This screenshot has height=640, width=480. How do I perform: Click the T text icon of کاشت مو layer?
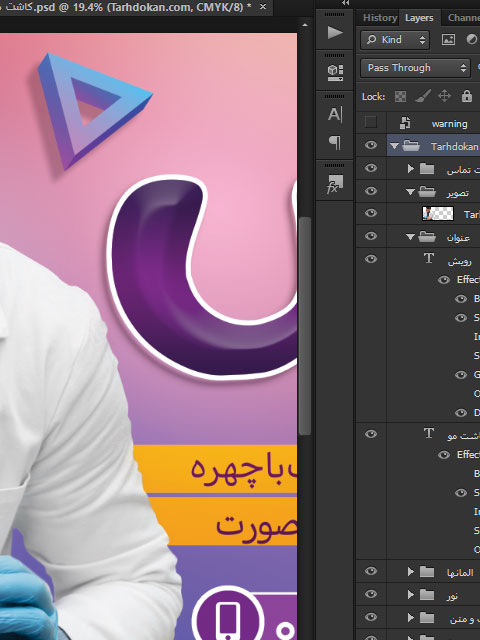click(429, 433)
